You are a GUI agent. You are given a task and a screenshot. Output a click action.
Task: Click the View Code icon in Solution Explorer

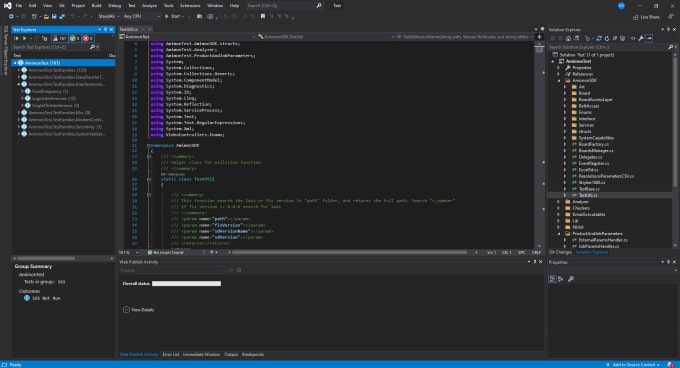point(633,38)
